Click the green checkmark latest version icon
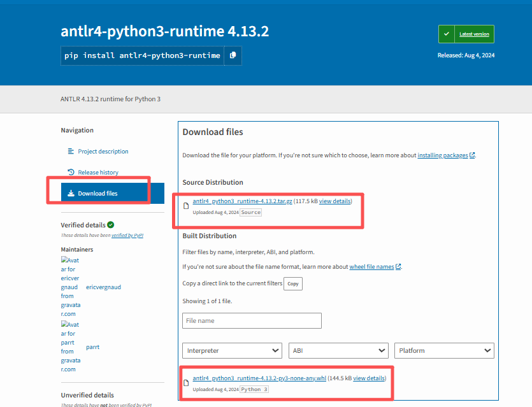 447,34
